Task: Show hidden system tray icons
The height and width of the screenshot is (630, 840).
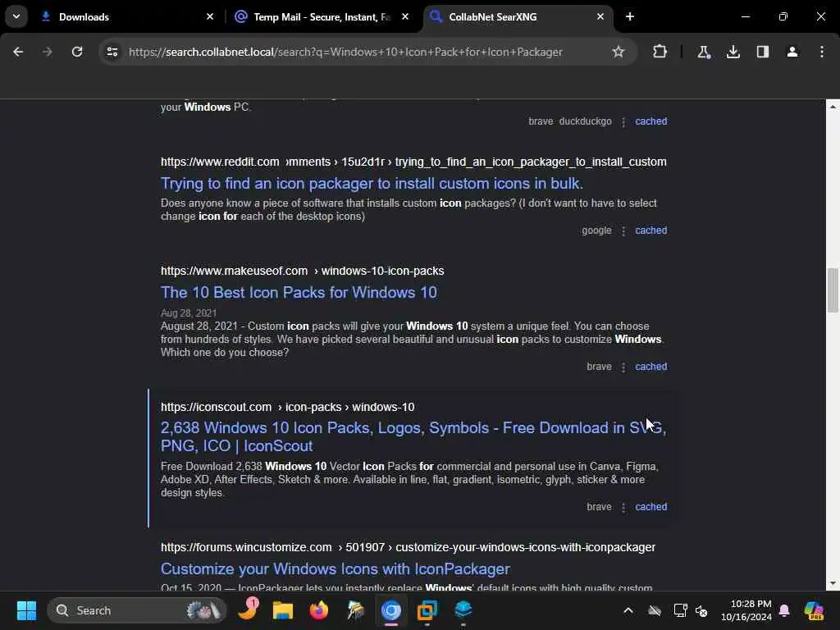Action: pos(628,610)
